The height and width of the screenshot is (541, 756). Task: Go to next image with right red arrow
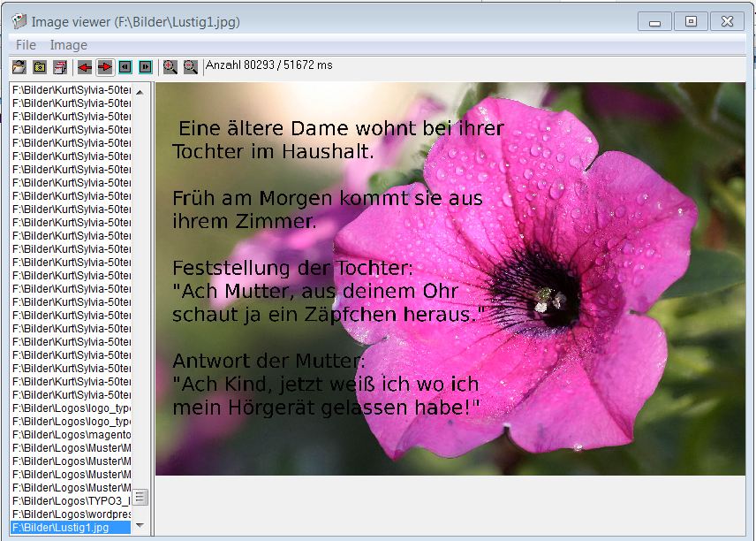click(105, 67)
